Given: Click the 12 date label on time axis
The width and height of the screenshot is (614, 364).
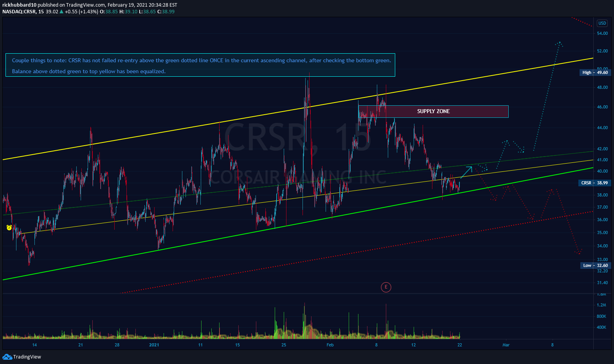Looking at the screenshot, I should tap(414, 345).
